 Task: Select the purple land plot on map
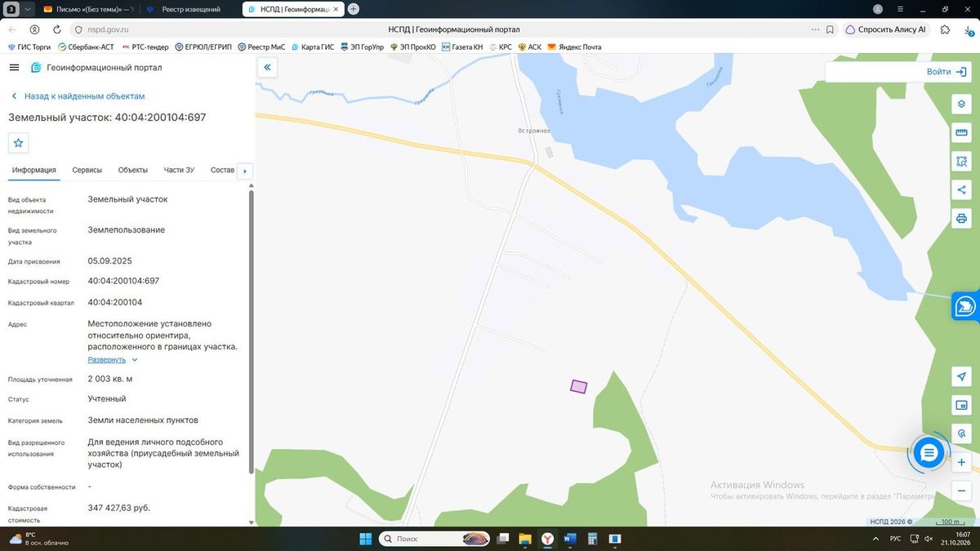tap(578, 386)
